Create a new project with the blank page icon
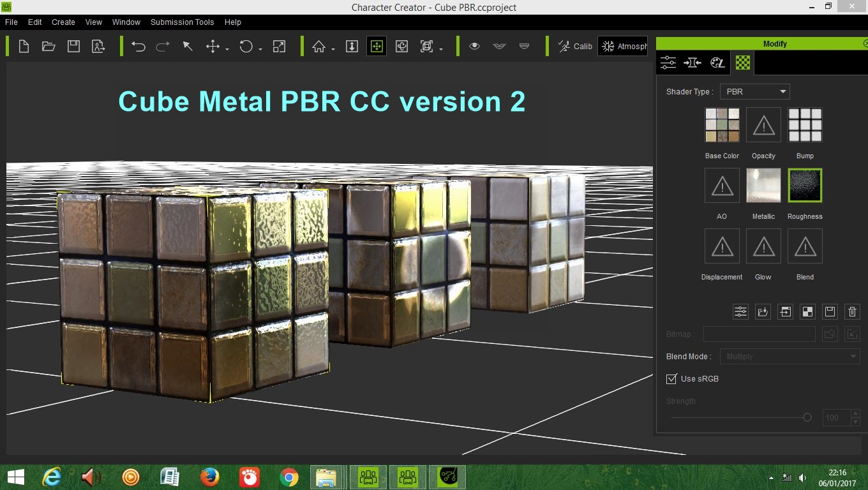The height and width of the screenshot is (490, 868). 24,46
